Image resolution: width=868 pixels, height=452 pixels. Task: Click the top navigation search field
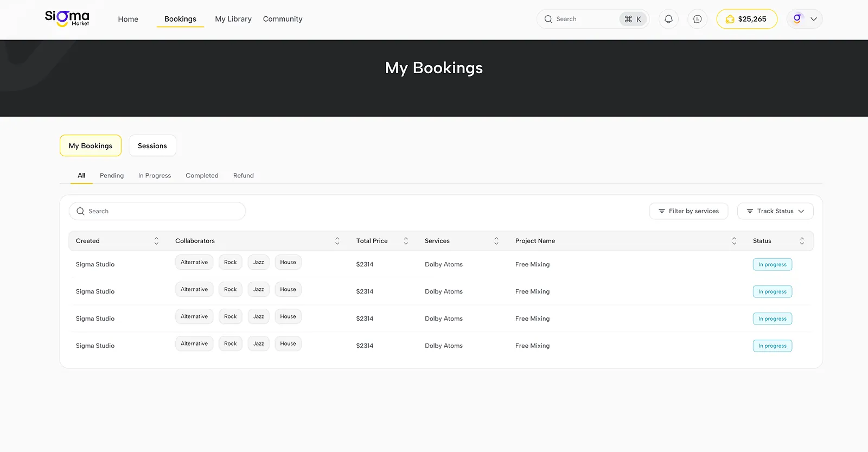593,19
